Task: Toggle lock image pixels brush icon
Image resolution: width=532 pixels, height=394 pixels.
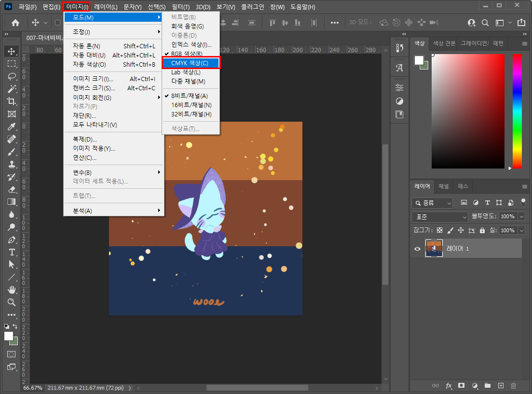Action: [x=450, y=230]
